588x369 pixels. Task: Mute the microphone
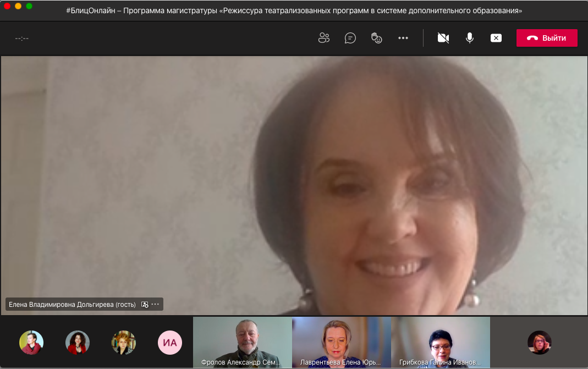click(x=470, y=38)
